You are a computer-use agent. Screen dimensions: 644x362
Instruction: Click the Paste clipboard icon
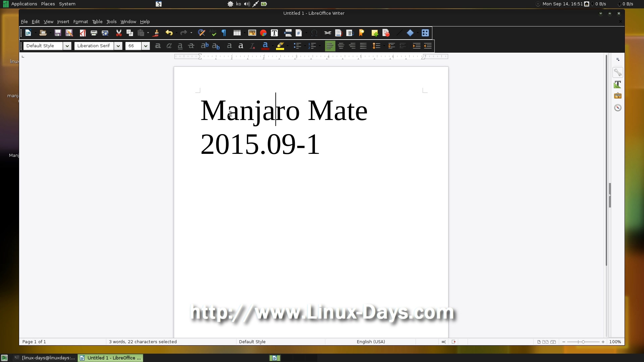(x=141, y=33)
